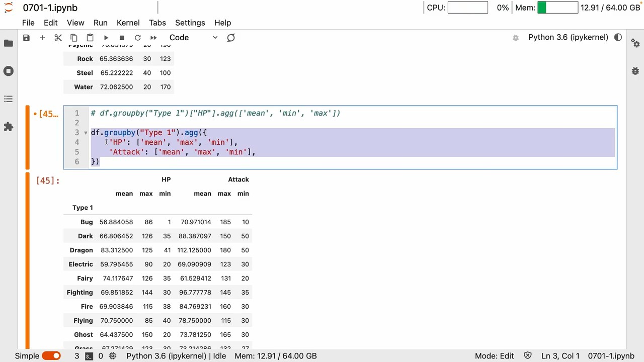Click status bar Python 3.6 (ipykernel) | Idle
The image size is (644, 362).
point(176,355)
